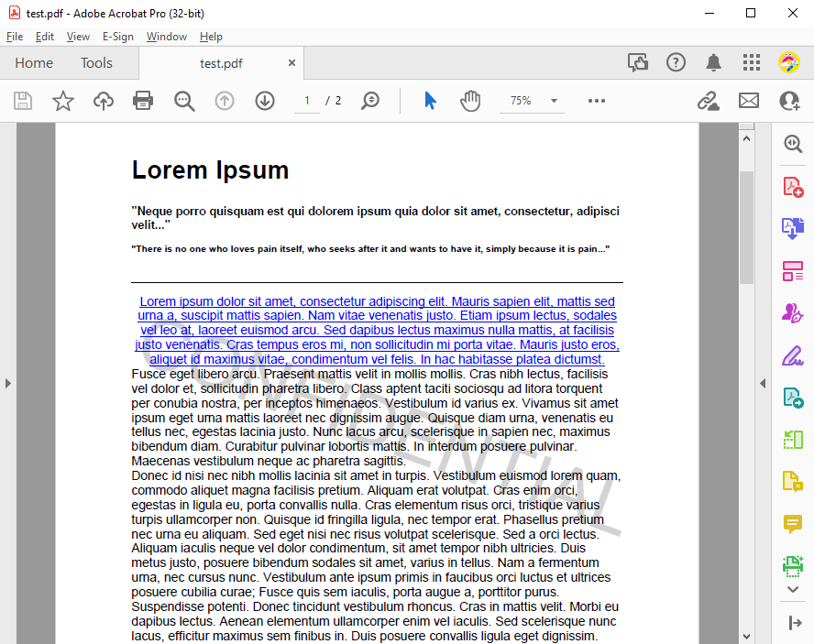Share a link to this file

click(x=708, y=101)
